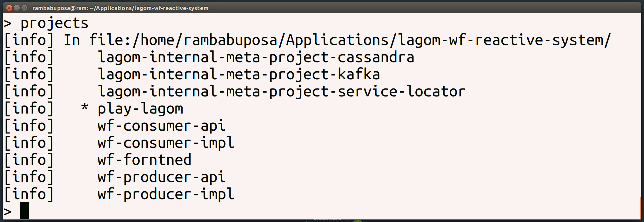Screen dimensions: 644x222
Task: Minimize the terminal window
Action: 17,8
